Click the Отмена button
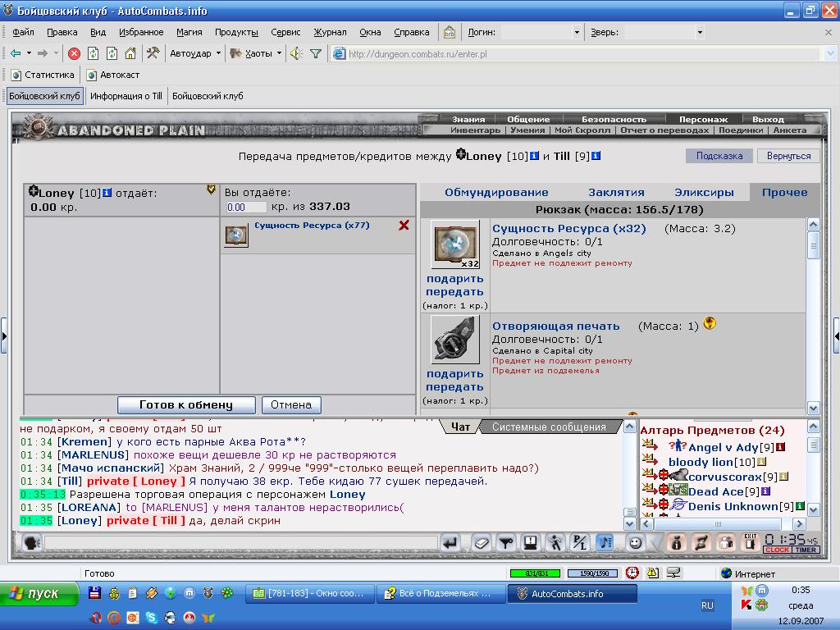The image size is (840, 630). point(291,405)
